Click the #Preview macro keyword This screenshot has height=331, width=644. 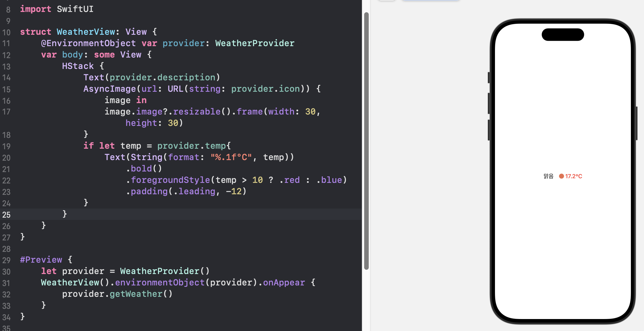coord(41,260)
